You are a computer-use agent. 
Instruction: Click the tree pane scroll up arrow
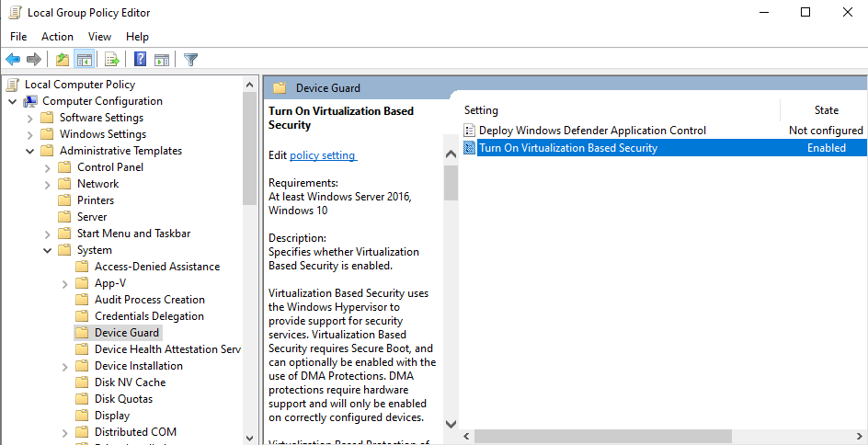pyautogui.click(x=250, y=85)
